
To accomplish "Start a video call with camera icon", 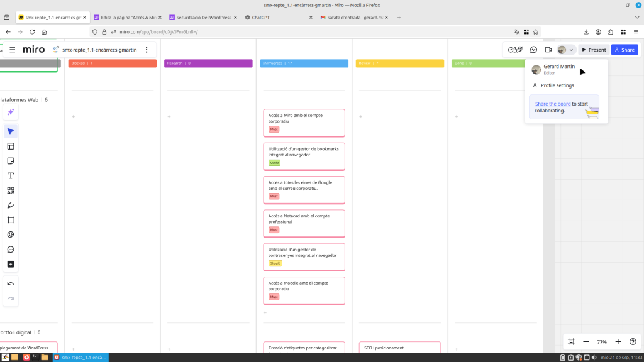I will point(548,50).
